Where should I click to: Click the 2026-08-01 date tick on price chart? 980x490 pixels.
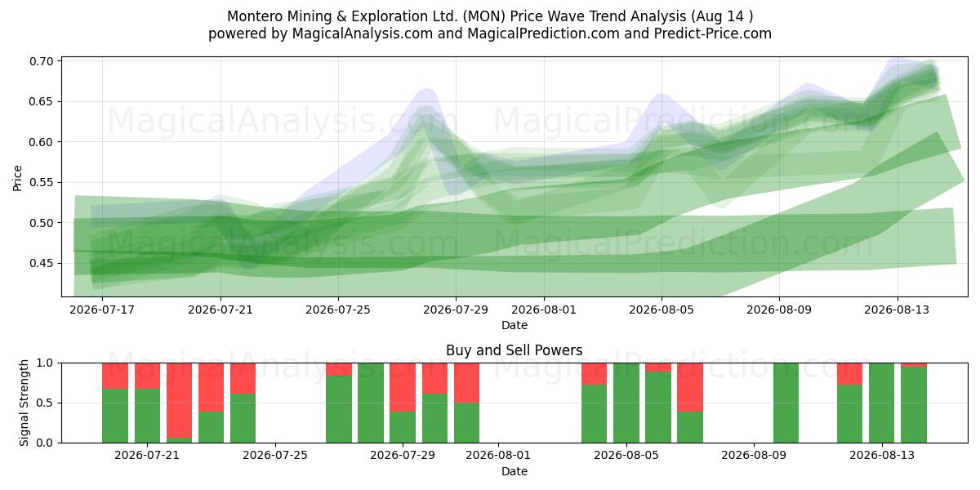(544, 310)
